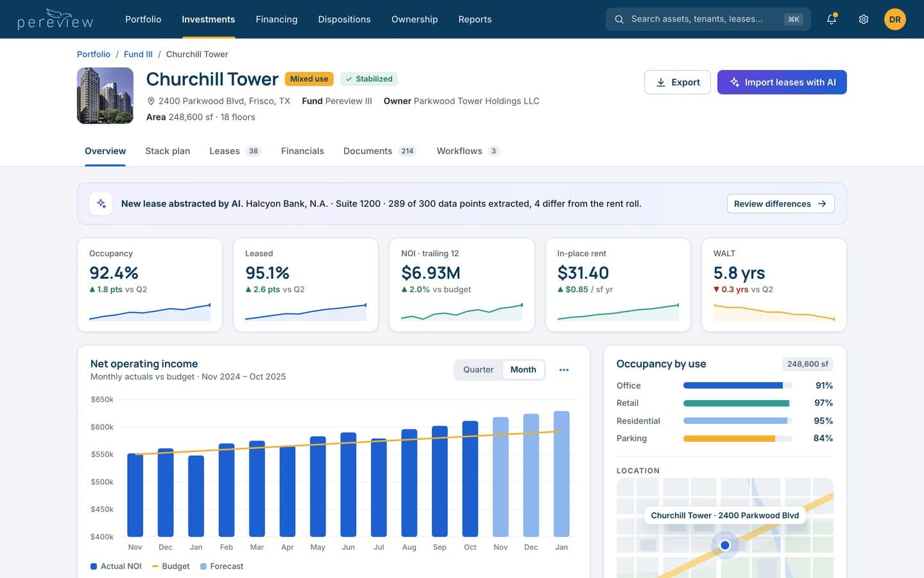Select the Month view toggle
Image resolution: width=924 pixels, height=578 pixels.
[x=524, y=370]
